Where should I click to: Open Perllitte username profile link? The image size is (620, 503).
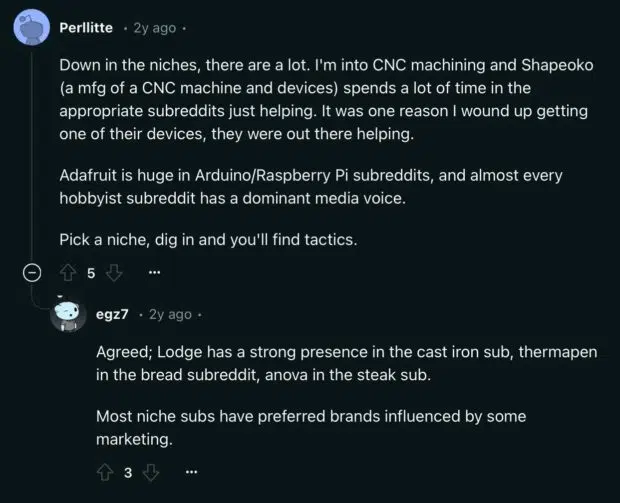86,28
